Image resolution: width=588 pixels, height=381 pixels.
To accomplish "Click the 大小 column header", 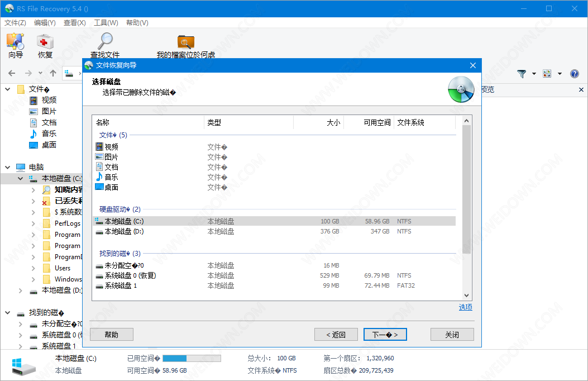I will click(x=318, y=122).
